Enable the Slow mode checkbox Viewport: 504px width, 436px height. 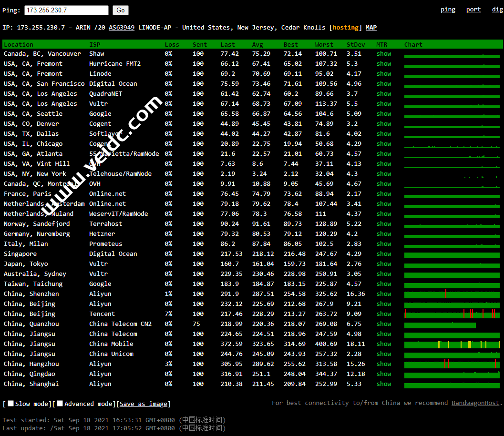point(11,404)
